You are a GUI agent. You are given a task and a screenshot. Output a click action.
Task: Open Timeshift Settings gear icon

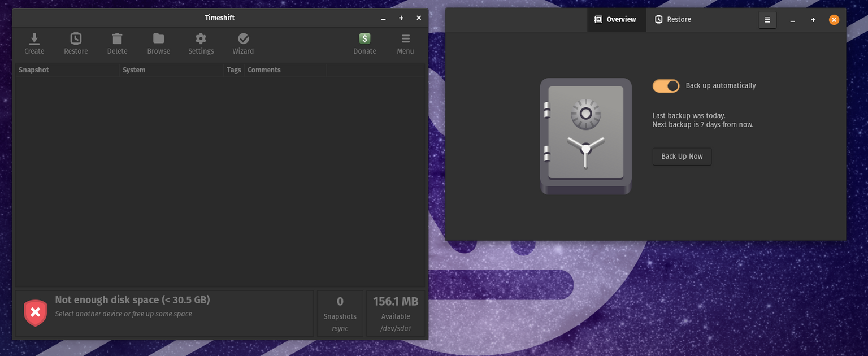point(201,39)
